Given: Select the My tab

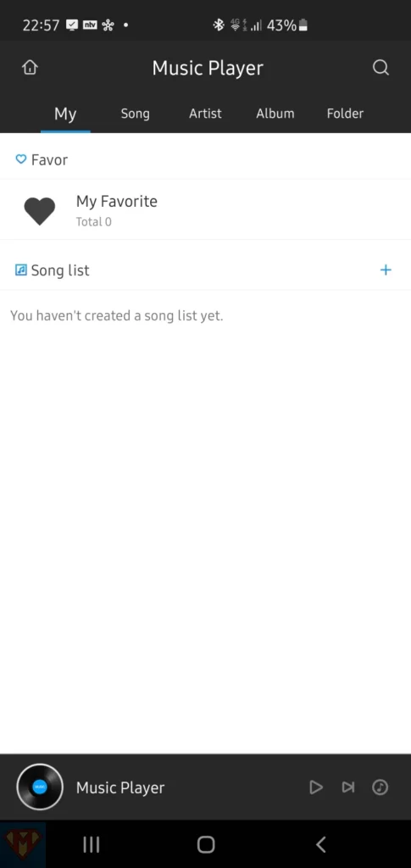Looking at the screenshot, I should tap(65, 114).
